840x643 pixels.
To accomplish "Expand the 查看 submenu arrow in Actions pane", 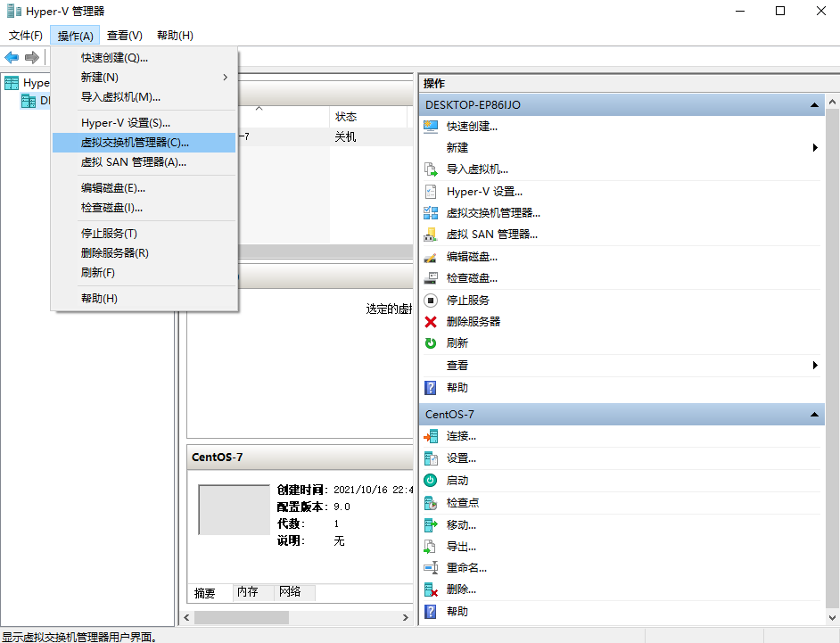I will tap(815, 366).
